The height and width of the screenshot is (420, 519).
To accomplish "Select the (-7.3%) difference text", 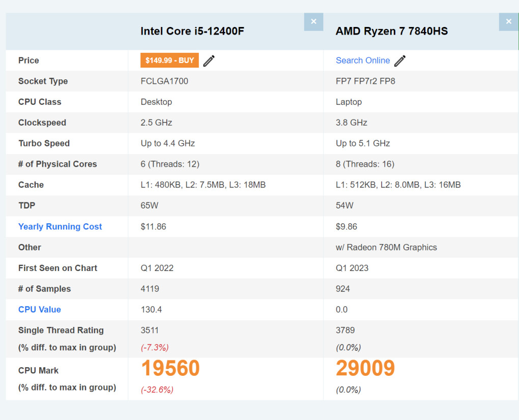I will click(155, 348).
